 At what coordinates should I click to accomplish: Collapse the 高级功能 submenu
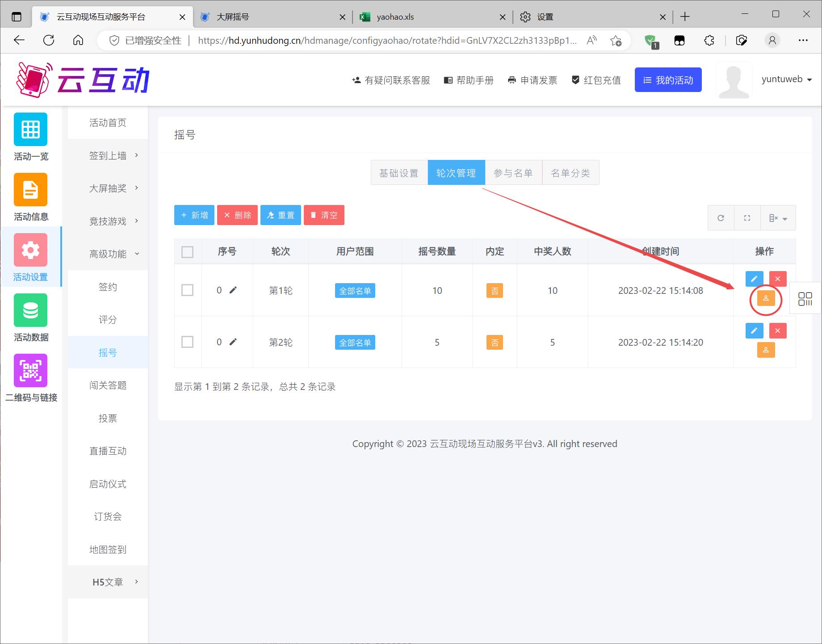108,254
